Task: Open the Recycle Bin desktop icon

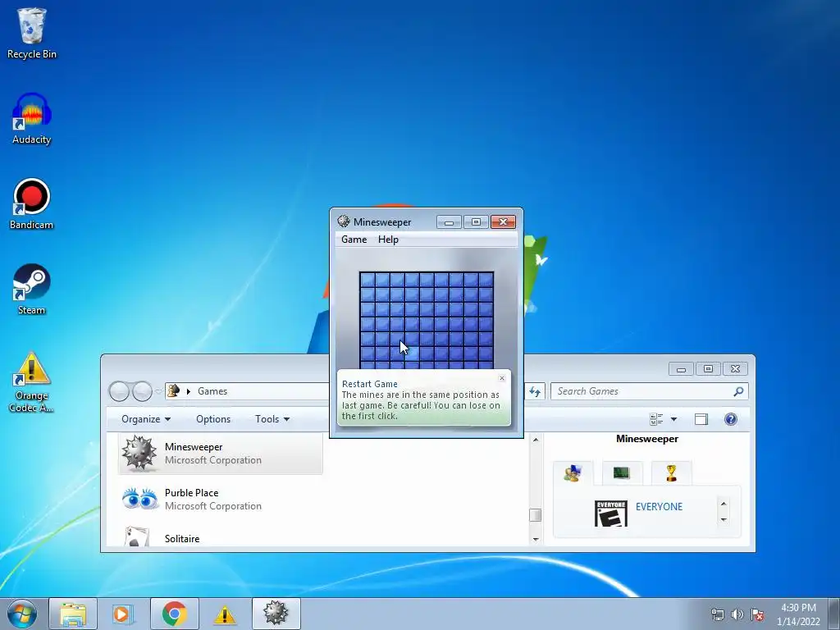Action: (32, 33)
